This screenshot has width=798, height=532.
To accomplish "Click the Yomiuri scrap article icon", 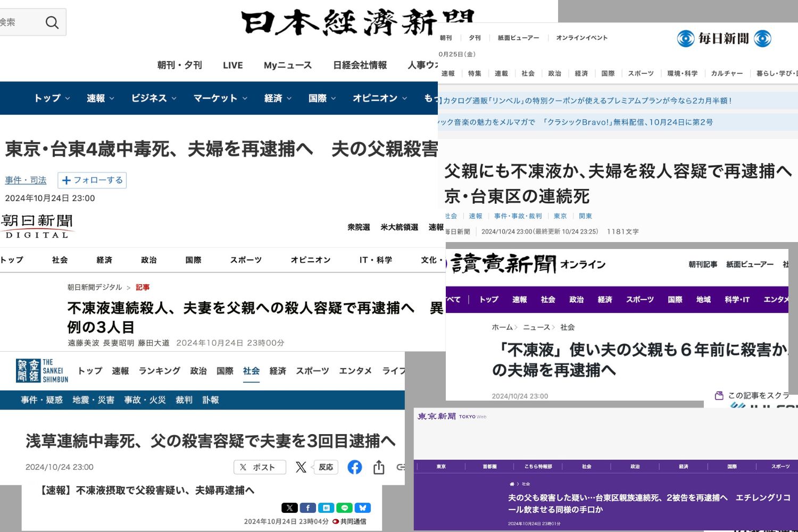I will pyautogui.click(x=719, y=395).
